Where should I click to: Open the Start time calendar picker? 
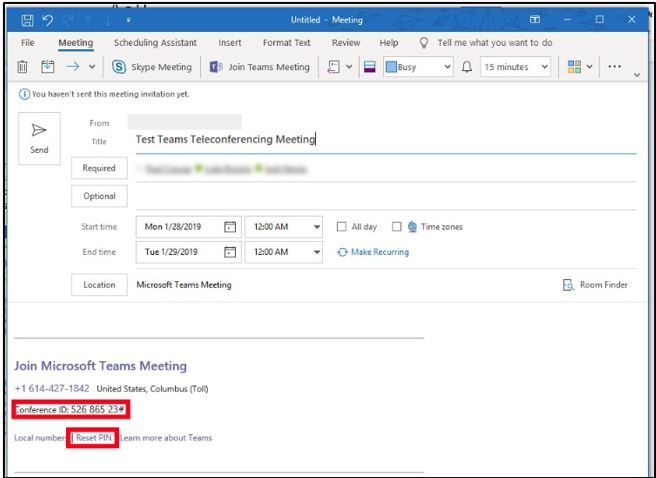231,226
